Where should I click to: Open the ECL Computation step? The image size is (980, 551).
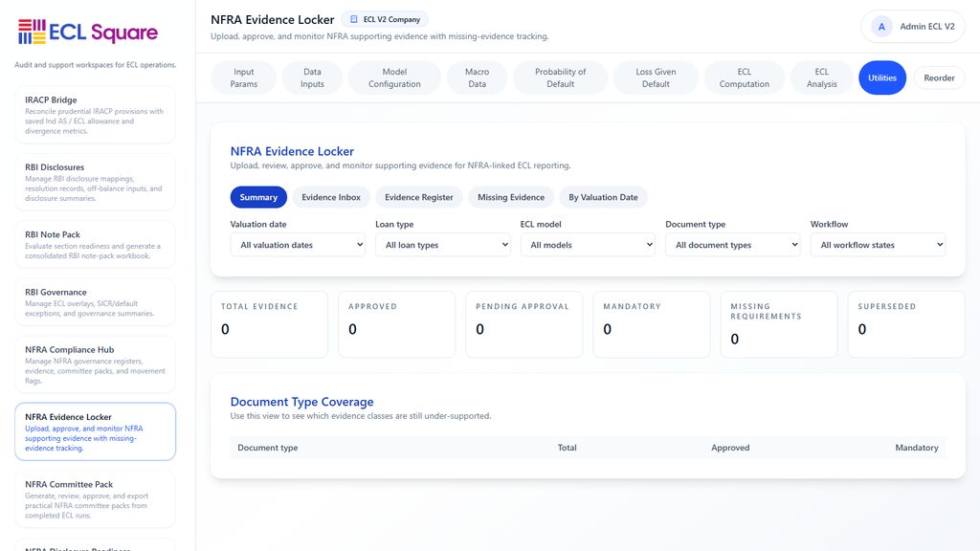744,78
